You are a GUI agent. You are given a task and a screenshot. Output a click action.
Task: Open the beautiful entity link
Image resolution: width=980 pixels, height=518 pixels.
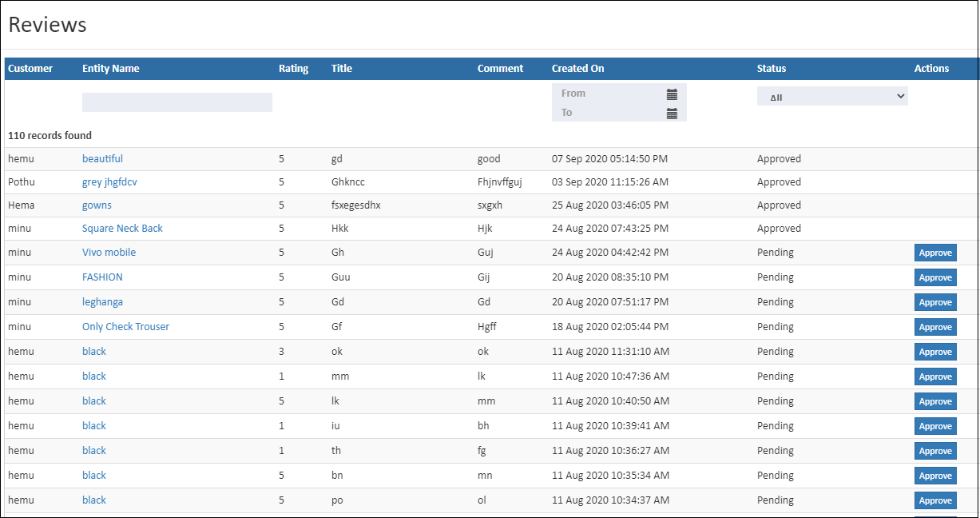[102, 158]
